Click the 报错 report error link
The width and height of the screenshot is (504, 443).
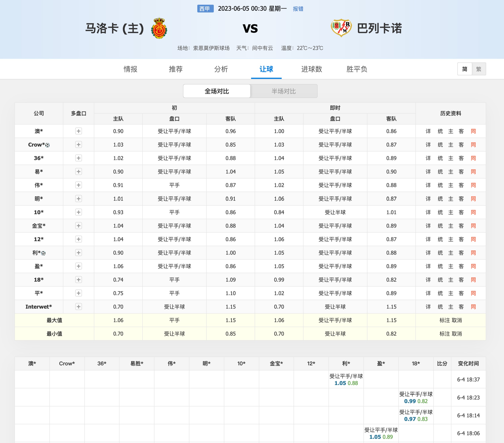tap(298, 9)
